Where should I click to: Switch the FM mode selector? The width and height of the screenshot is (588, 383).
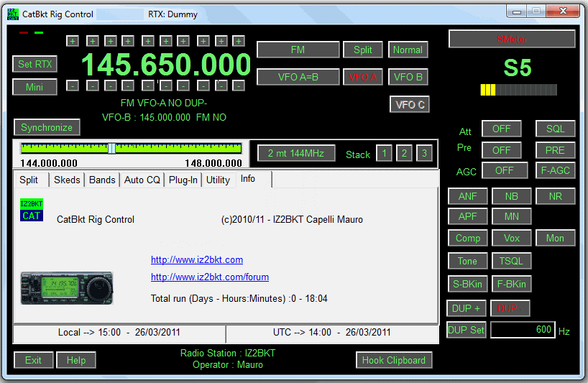click(x=298, y=50)
